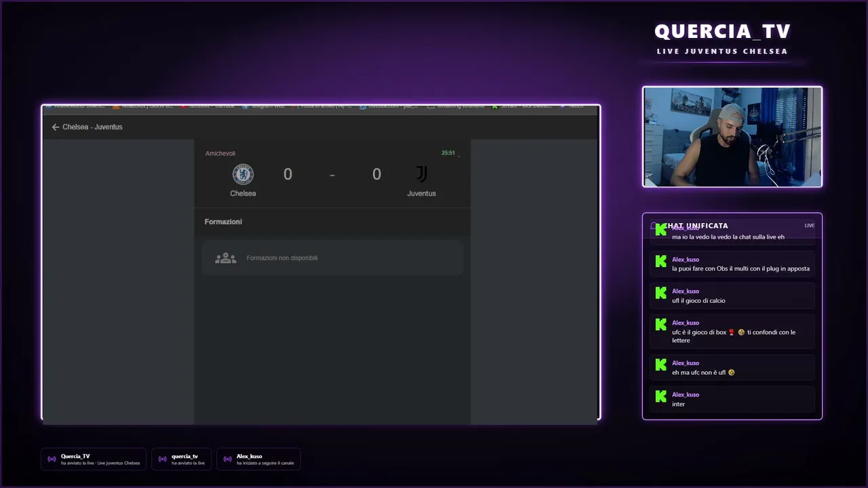Screen dimensions: 868x488
Task: Click the 'Formazioni' section heading
Action: click(223, 222)
